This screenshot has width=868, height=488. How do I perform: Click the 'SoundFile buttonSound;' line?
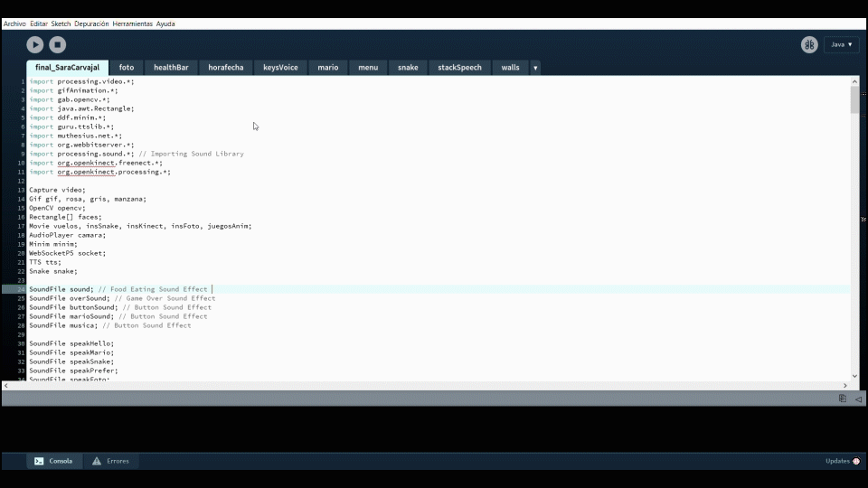tap(120, 307)
